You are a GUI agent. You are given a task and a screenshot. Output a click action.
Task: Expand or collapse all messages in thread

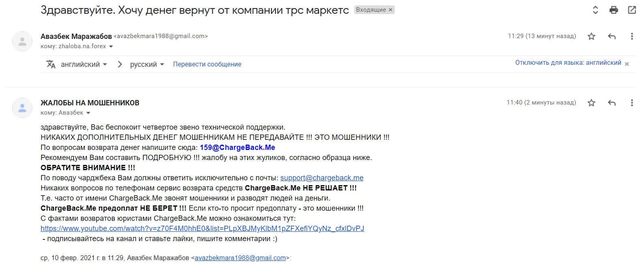pyautogui.click(x=595, y=10)
